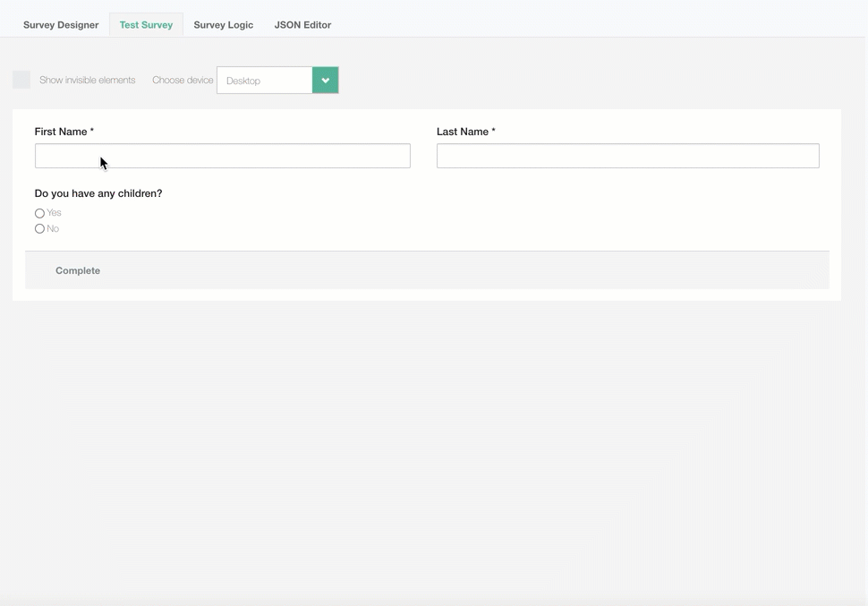Switch to the Survey Designer tab
This screenshot has width=868, height=606.
coord(61,25)
